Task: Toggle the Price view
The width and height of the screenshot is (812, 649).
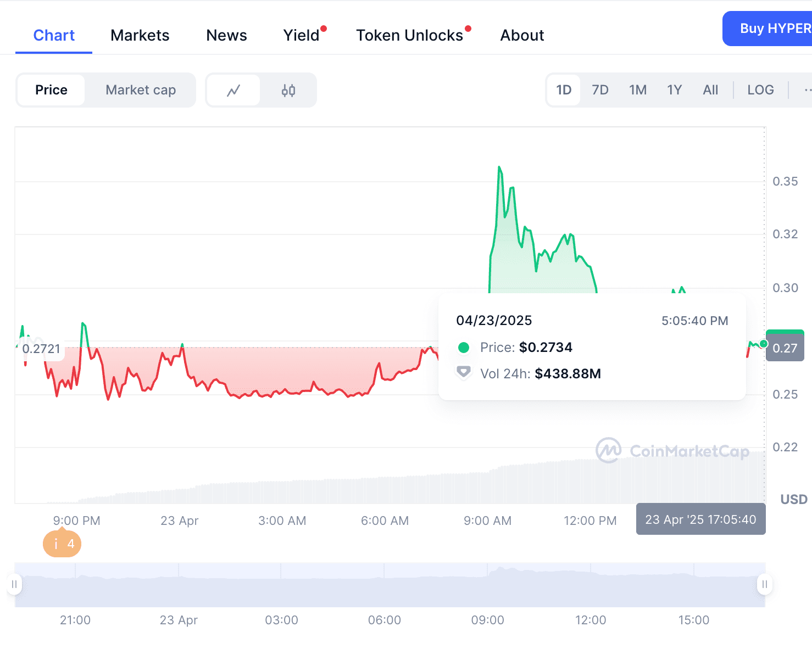Action: tap(51, 89)
